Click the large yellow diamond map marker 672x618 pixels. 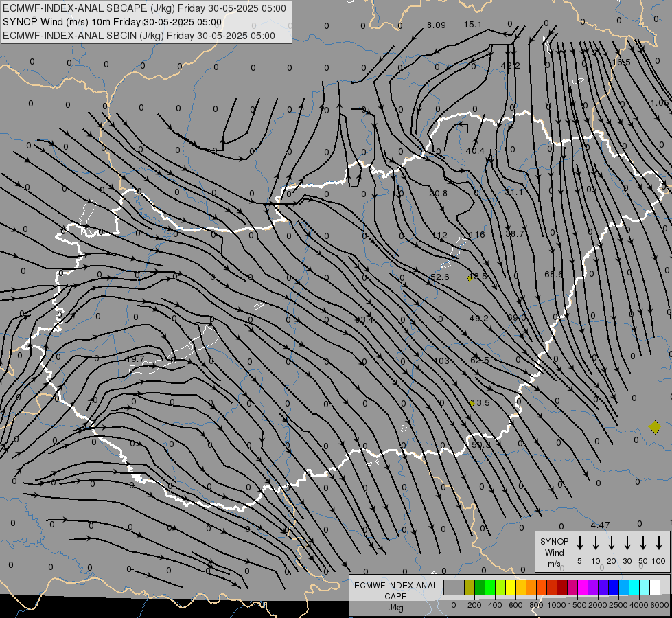[x=655, y=427]
